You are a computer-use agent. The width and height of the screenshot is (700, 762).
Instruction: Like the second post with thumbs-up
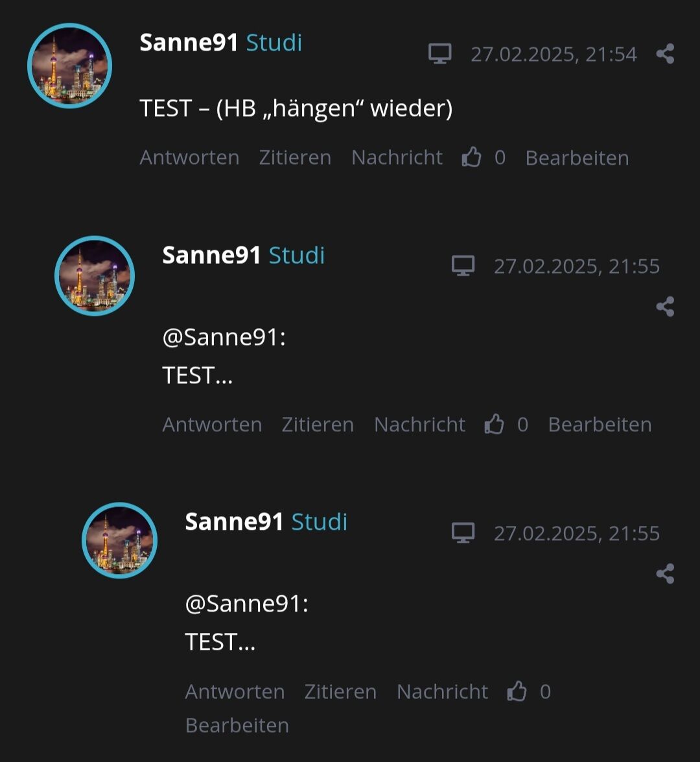494,424
